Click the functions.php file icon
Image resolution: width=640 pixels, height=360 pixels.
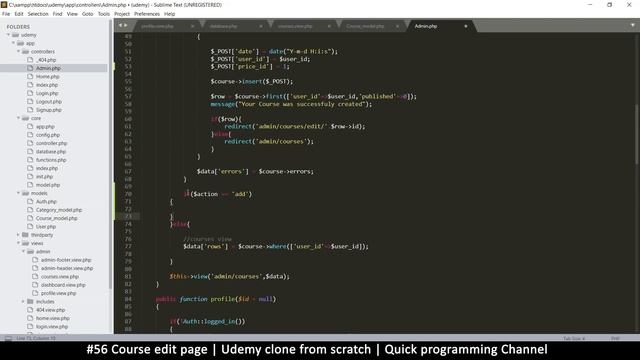(30, 160)
